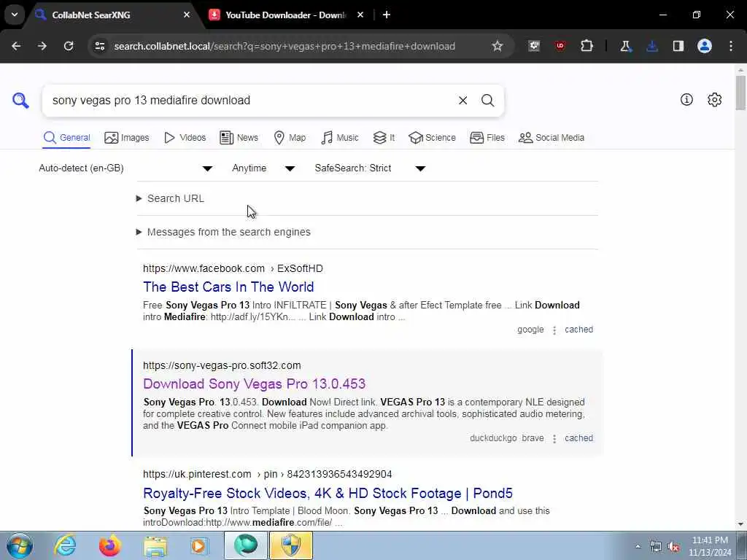Go forward using browser forward arrow

(x=42, y=46)
